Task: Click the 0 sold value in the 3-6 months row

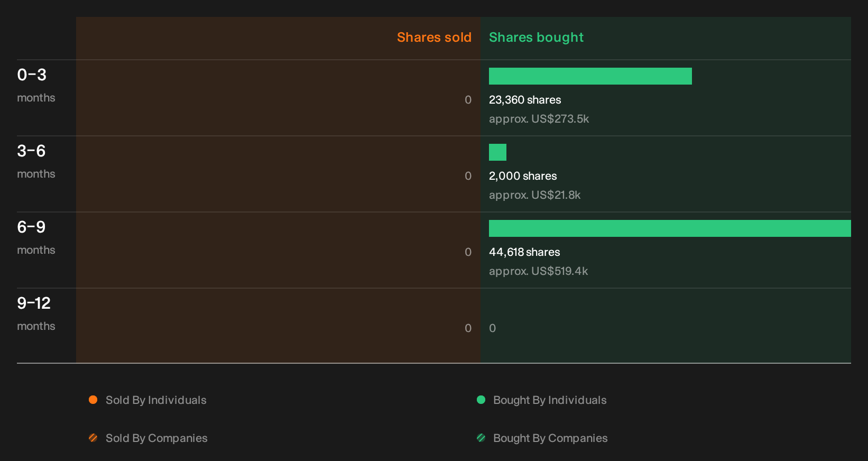Action: [468, 176]
